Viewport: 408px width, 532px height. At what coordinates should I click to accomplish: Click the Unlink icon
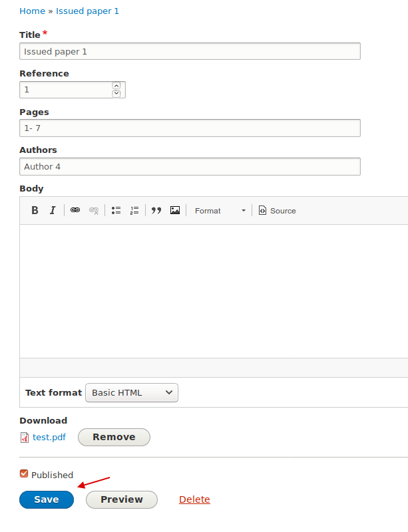[94, 210]
